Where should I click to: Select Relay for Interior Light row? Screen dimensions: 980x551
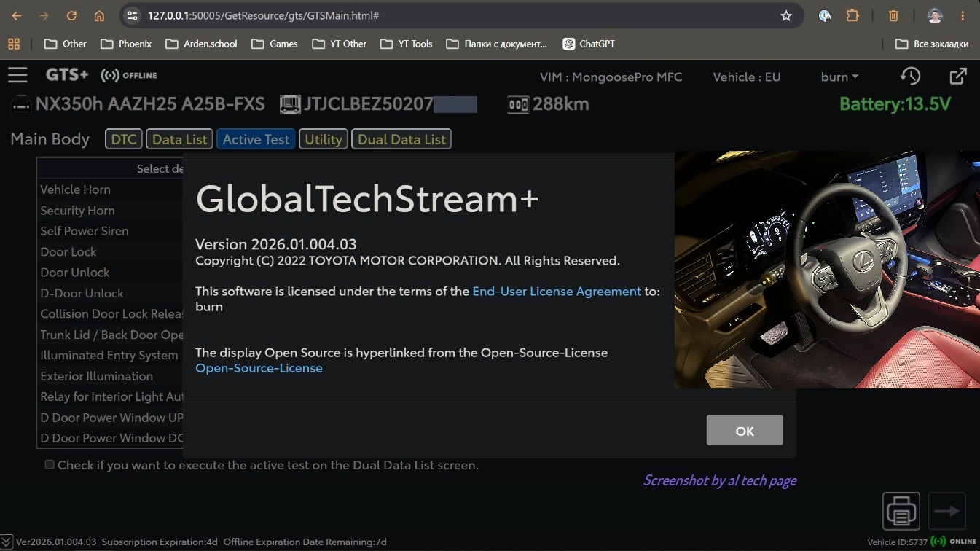(111, 396)
